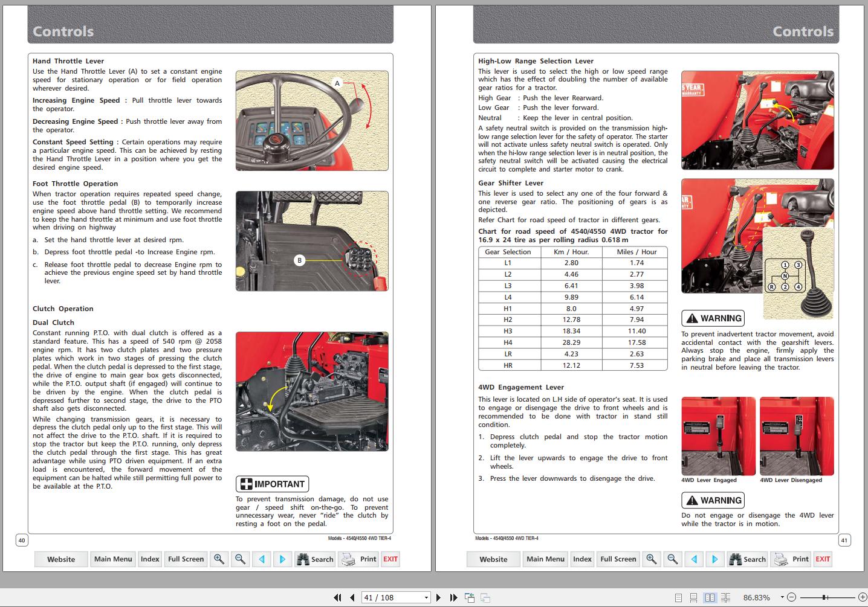Open the page number dropdown
The width and height of the screenshot is (868, 607).
pos(427,597)
